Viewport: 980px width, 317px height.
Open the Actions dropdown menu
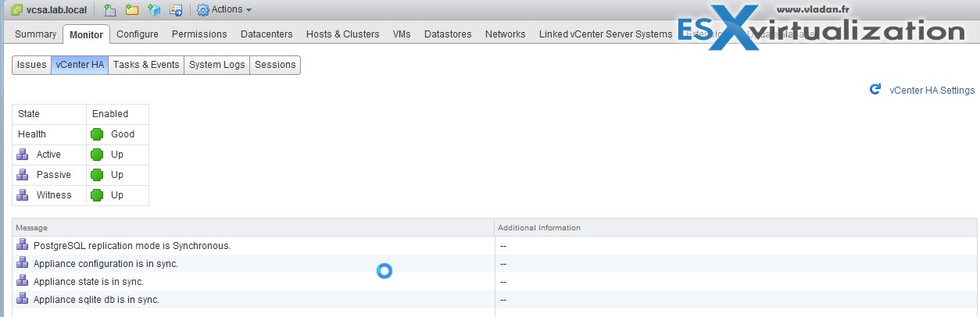pos(225,10)
